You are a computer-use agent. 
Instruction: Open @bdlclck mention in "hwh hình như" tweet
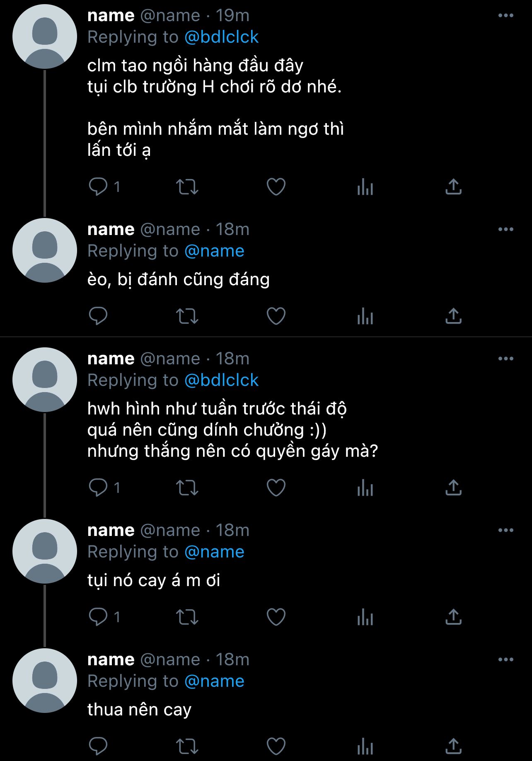pos(221,380)
